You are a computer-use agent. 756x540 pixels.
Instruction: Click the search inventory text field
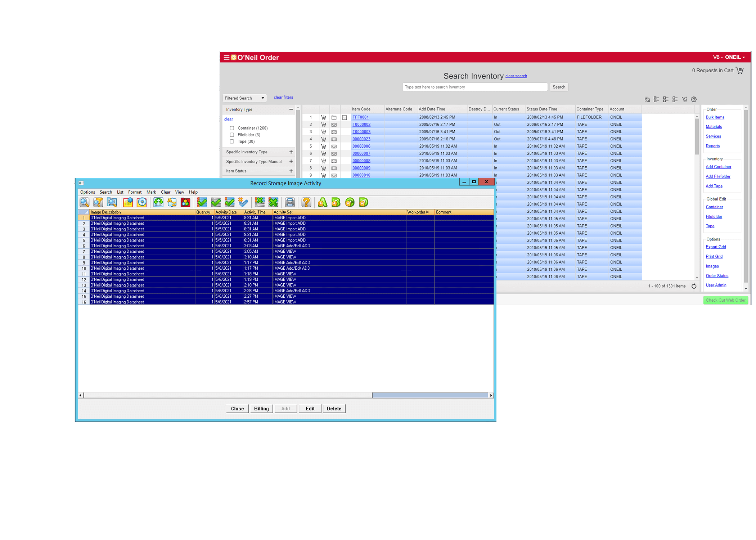tap(475, 87)
